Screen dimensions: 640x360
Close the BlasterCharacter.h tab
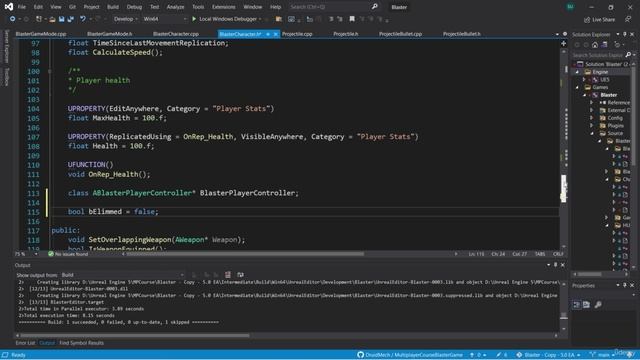coord(276,34)
